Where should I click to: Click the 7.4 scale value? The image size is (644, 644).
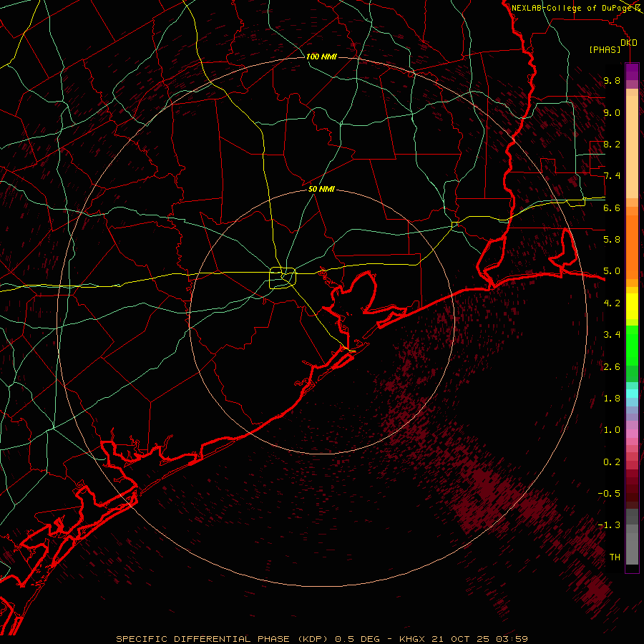coord(612,176)
